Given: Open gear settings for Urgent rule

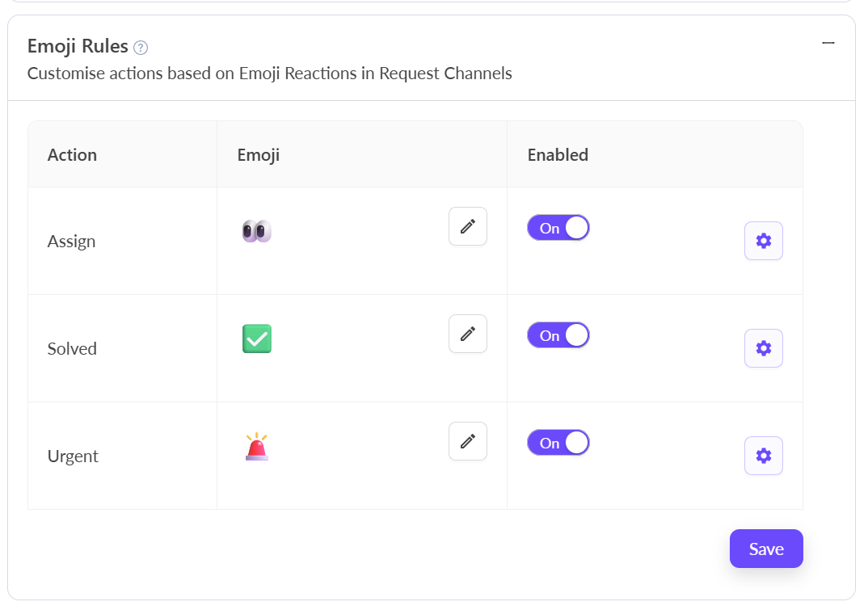Looking at the screenshot, I should (764, 456).
